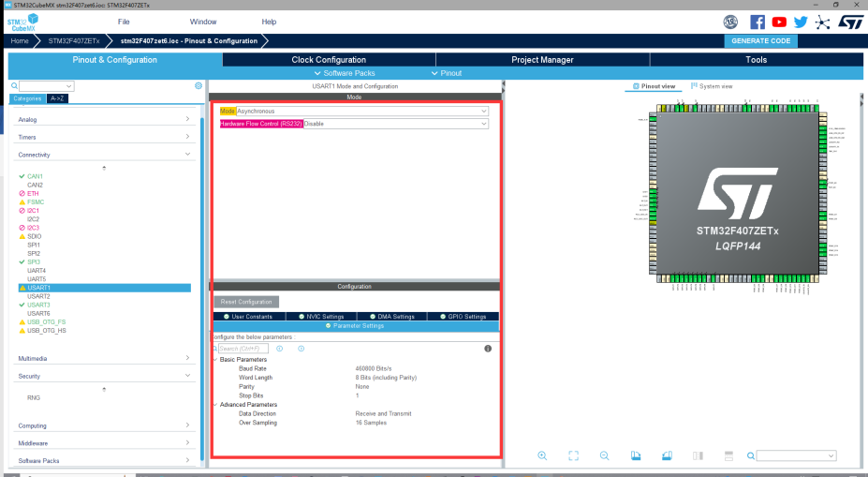Open the GPIO Settings tab
The width and height of the screenshot is (868, 477).
point(463,317)
